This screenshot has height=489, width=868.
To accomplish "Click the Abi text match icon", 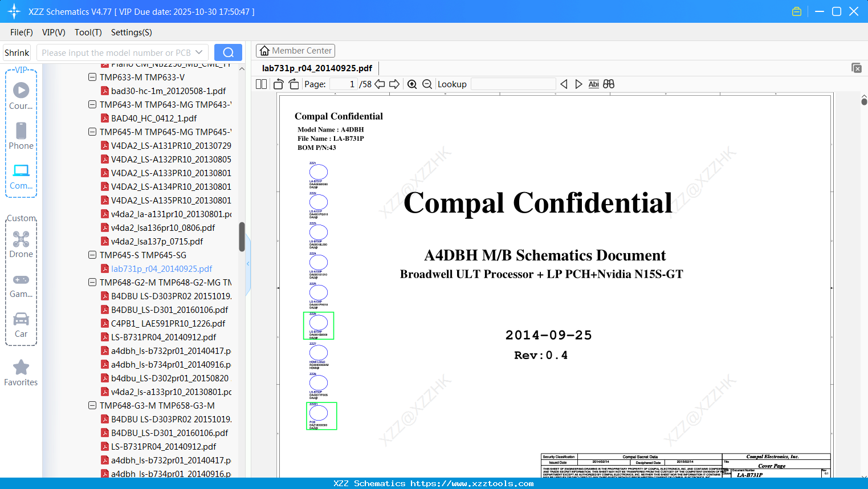I will coord(594,84).
